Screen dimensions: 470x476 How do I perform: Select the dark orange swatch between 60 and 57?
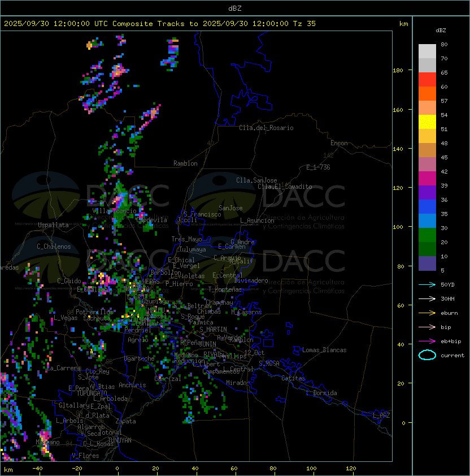click(427, 94)
